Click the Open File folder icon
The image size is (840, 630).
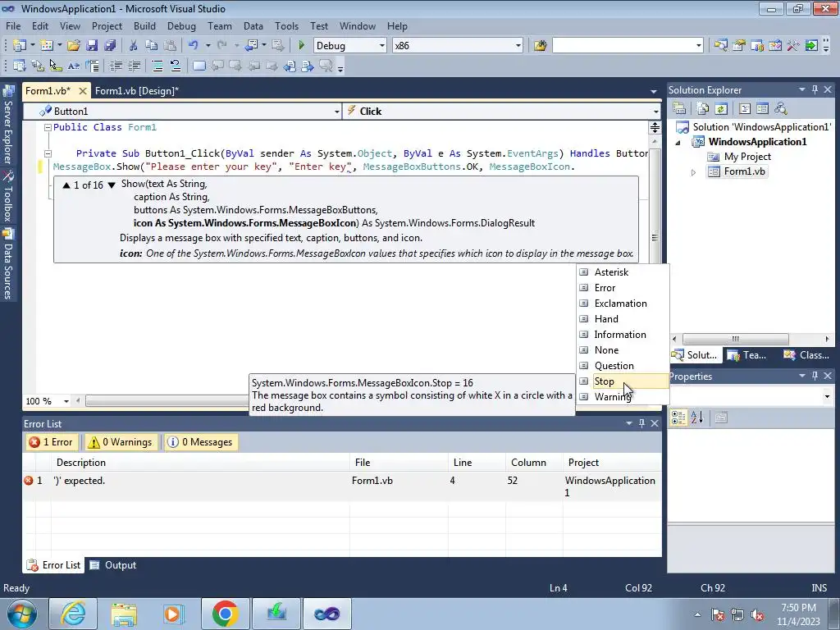(x=74, y=46)
